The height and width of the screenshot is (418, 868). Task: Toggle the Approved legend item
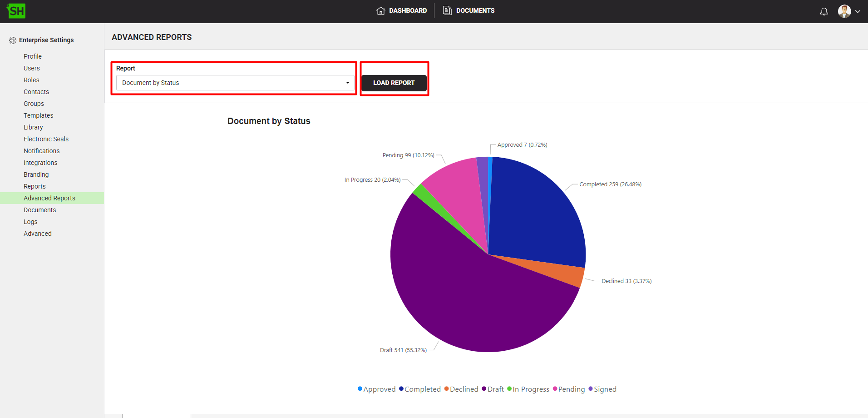click(376, 389)
